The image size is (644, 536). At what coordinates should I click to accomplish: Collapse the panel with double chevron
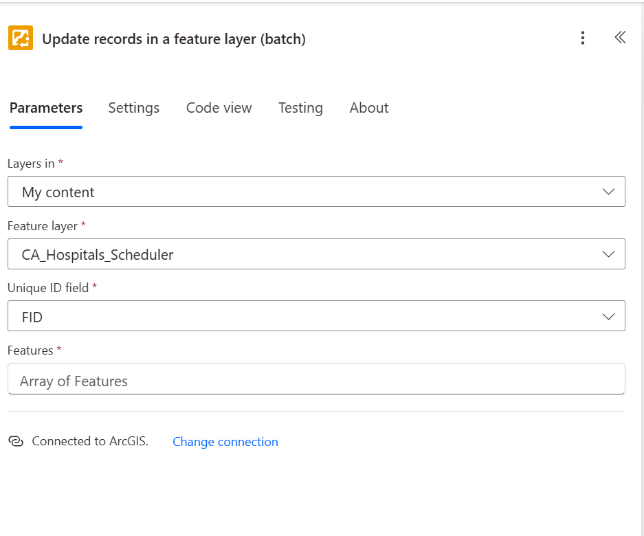point(620,37)
